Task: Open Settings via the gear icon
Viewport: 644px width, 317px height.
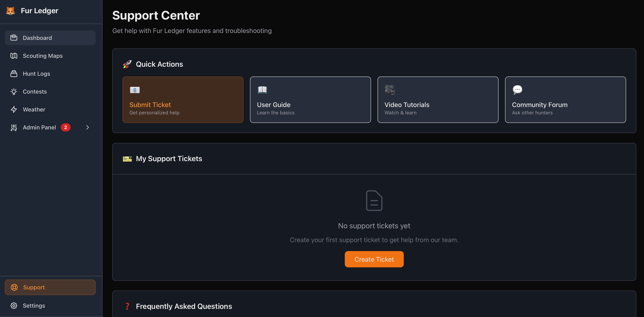Action: (14, 305)
